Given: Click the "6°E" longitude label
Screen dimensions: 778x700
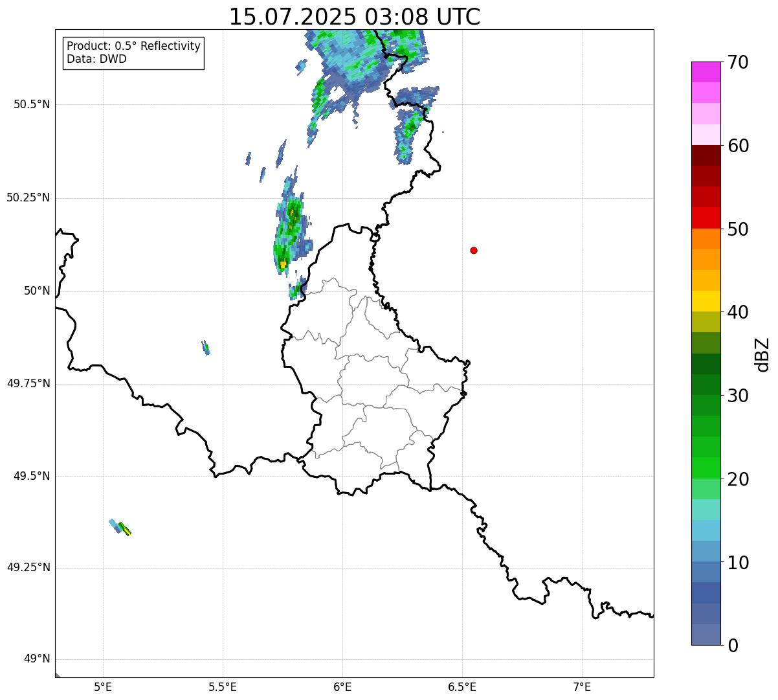Looking at the screenshot, I should point(342,686).
